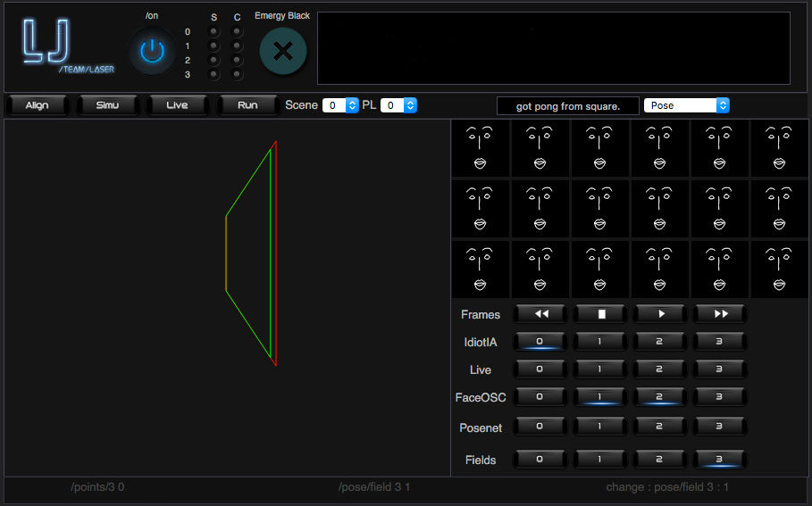Select Posenet button 3

point(720,427)
